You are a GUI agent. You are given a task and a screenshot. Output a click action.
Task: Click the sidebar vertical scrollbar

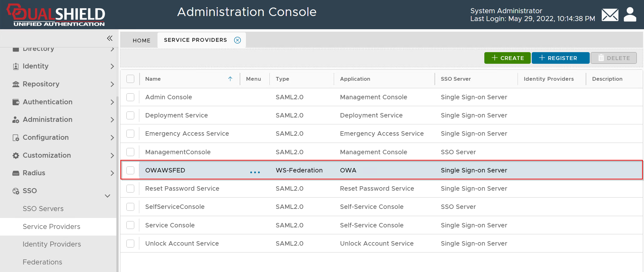pyautogui.click(x=118, y=182)
